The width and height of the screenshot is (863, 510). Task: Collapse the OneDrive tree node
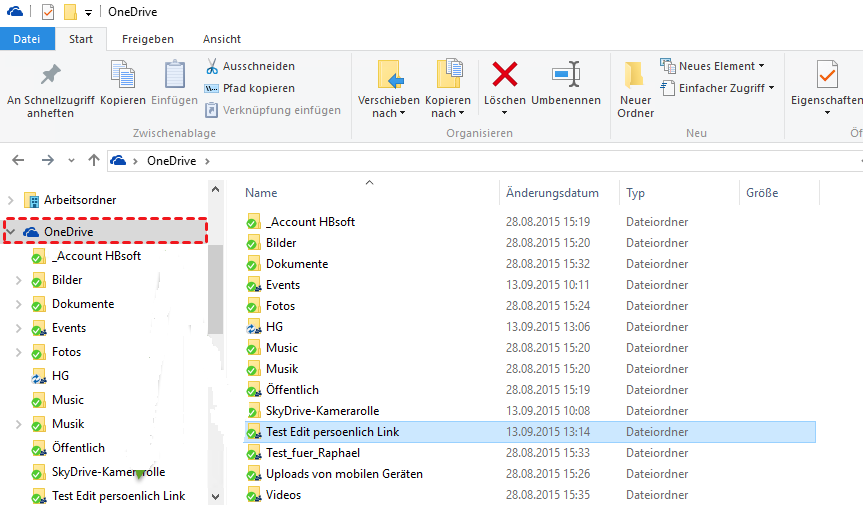(10, 232)
